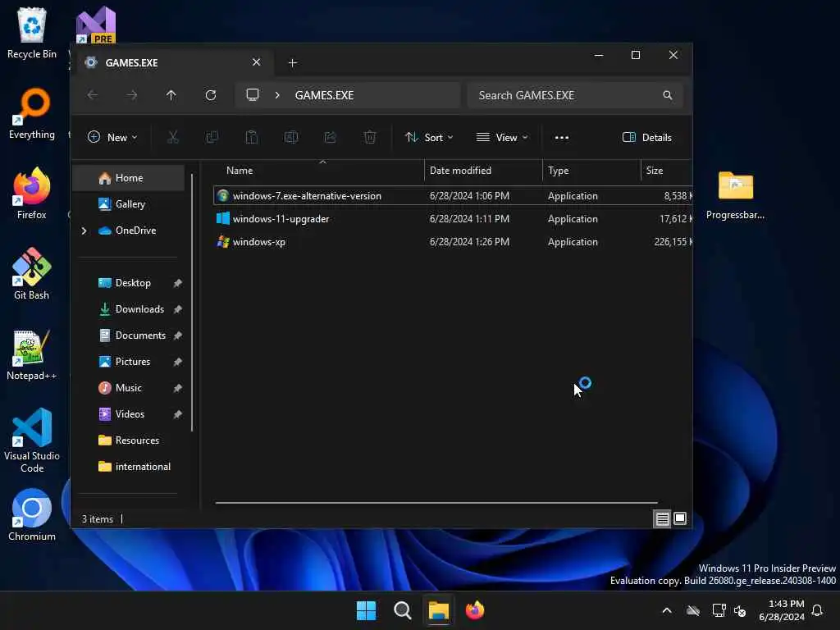Select the Progressbar folder on desktop
840x630 pixels.
click(x=735, y=194)
